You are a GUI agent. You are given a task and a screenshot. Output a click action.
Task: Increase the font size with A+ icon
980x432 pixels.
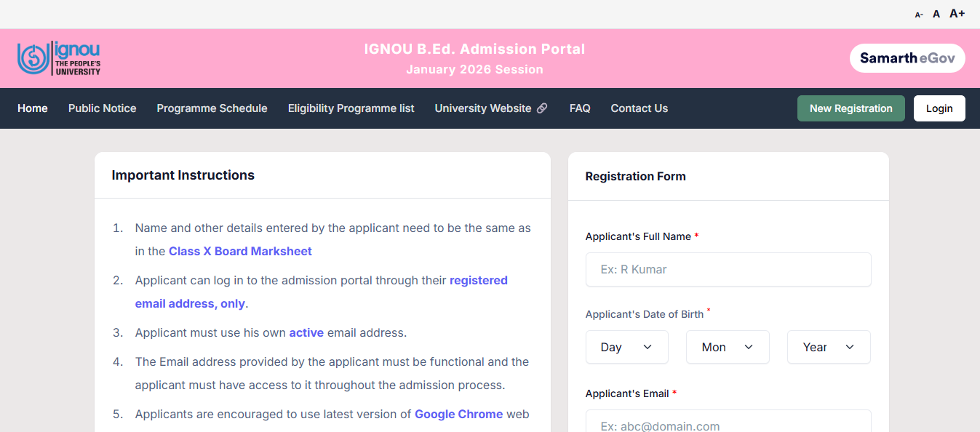coord(956,13)
